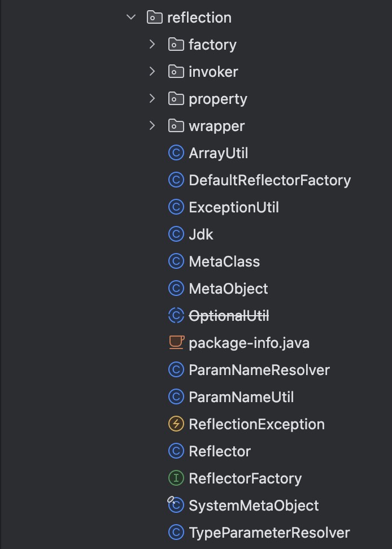Expand the invoker folder arrow

pos(152,72)
